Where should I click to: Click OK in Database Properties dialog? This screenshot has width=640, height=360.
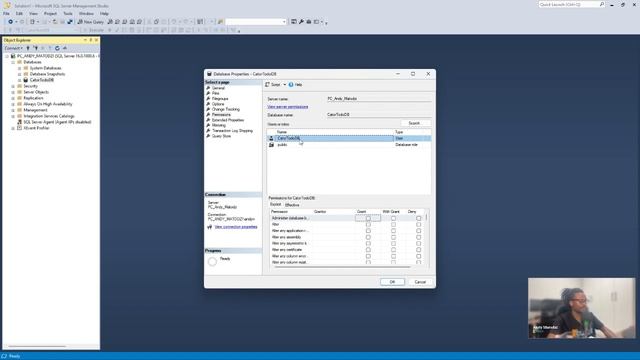click(x=392, y=282)
